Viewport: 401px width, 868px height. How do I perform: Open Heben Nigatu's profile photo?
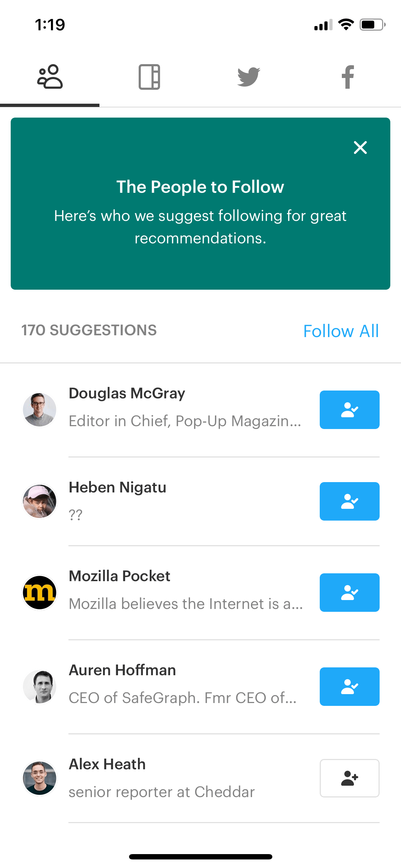tap(40, 501)
